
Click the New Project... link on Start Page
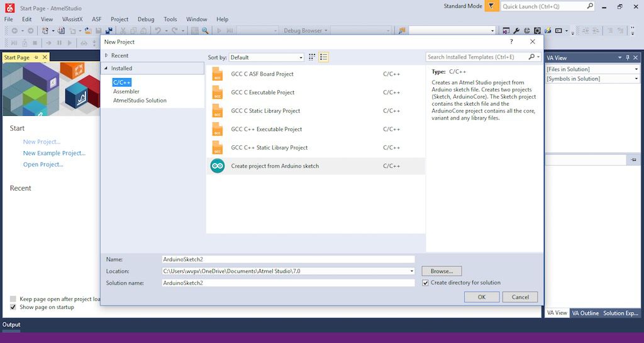click(42, 142)
